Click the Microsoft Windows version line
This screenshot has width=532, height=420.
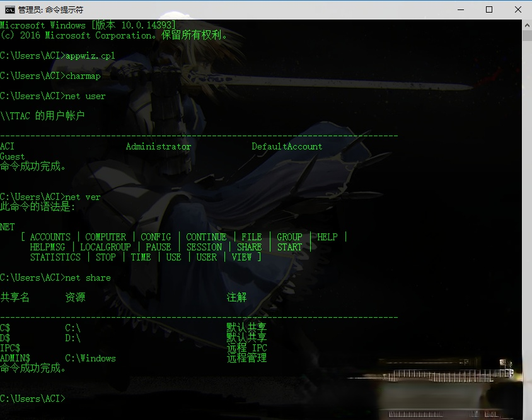coord(88,25)
